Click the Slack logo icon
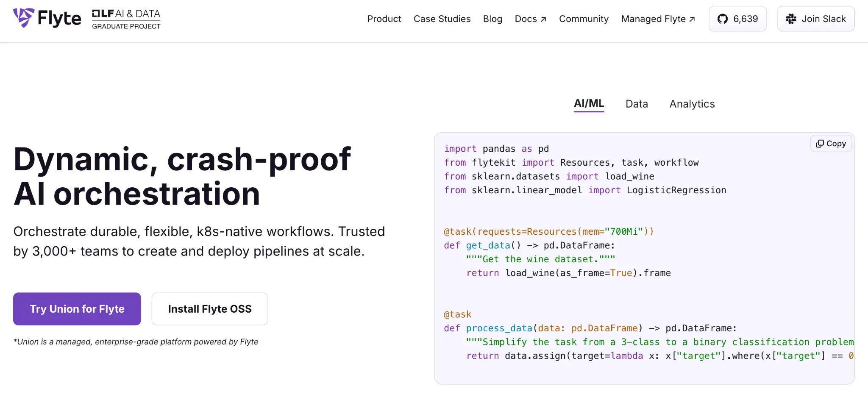Screen dimensions: 868x397 (791, 19)
